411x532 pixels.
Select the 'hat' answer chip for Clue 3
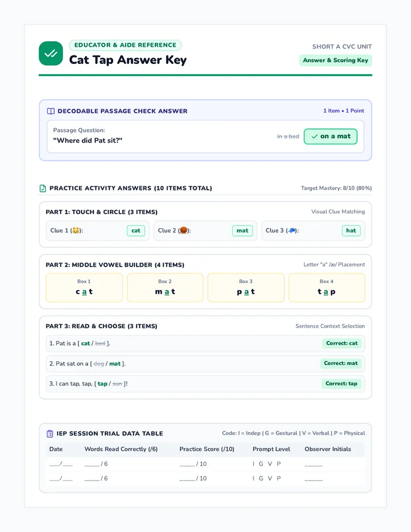[x=351, y=231]
